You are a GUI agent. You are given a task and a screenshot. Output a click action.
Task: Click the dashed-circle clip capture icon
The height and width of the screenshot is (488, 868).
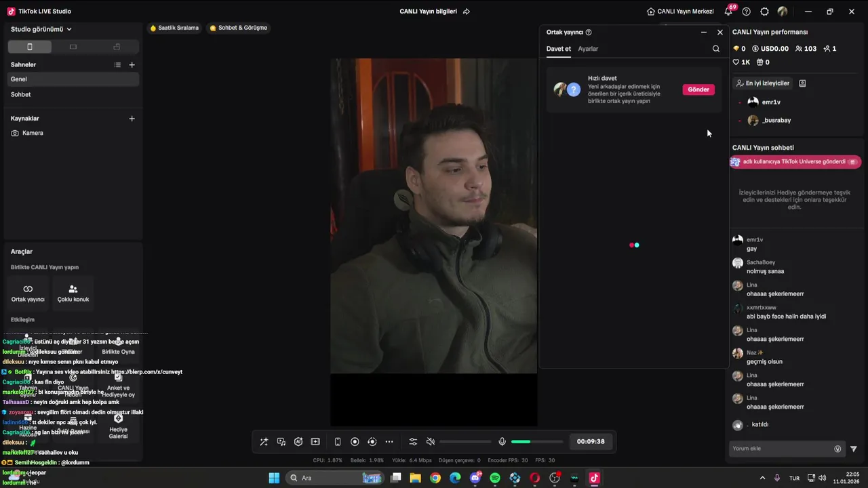[372, 442]
